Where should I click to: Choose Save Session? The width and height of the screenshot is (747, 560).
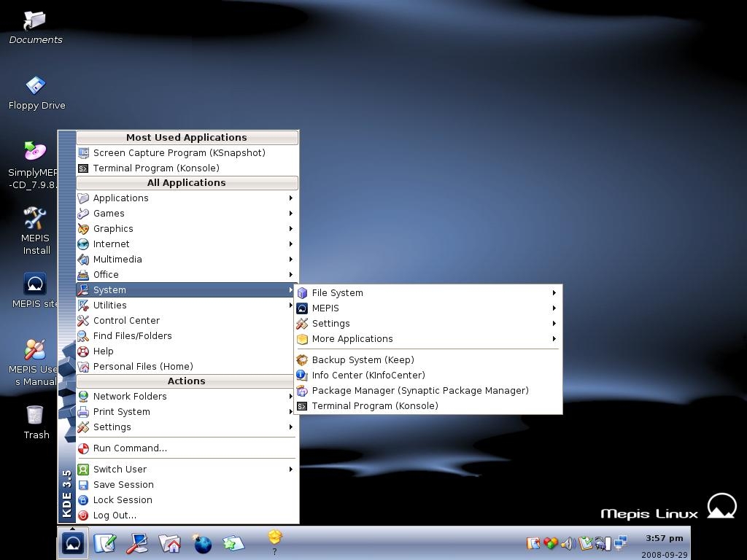point(187,484)
